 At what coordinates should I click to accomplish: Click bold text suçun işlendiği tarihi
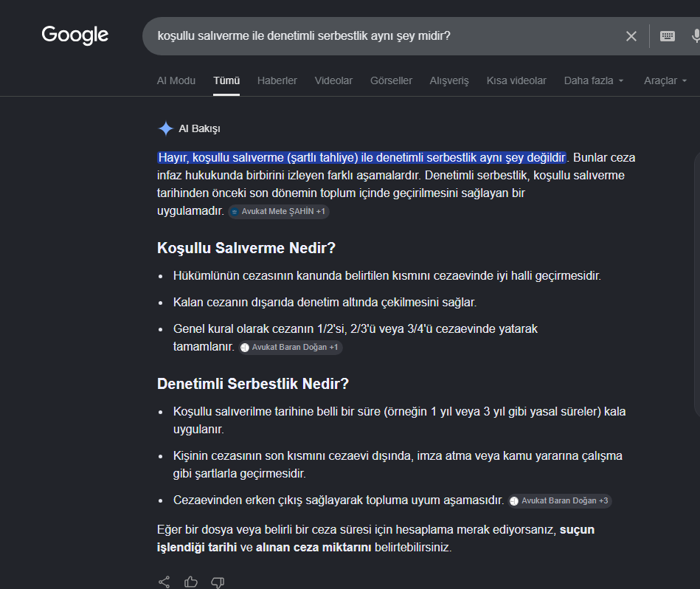376,538
